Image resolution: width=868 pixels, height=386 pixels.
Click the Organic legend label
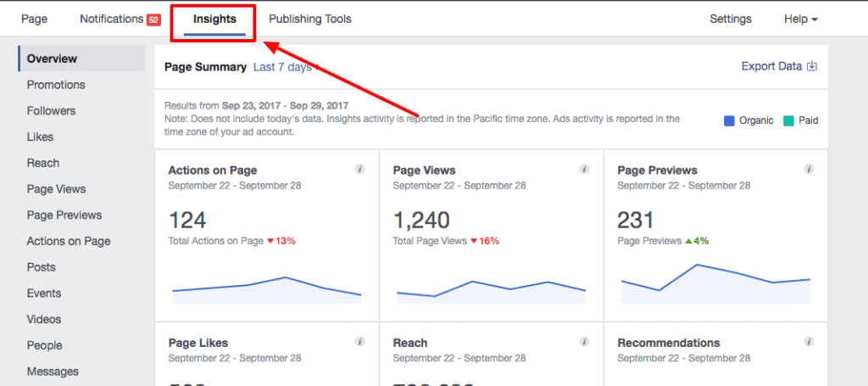click(756, 120)
